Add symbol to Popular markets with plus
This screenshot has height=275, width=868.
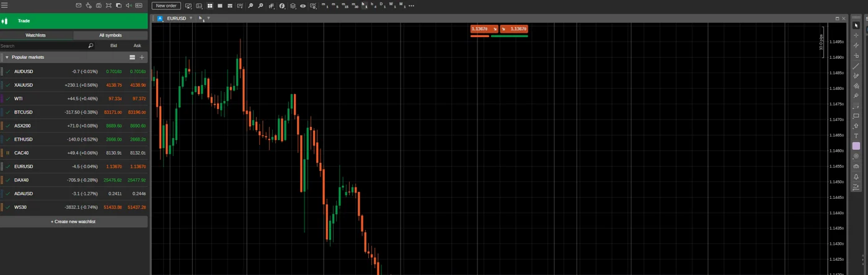pos(142,57)
